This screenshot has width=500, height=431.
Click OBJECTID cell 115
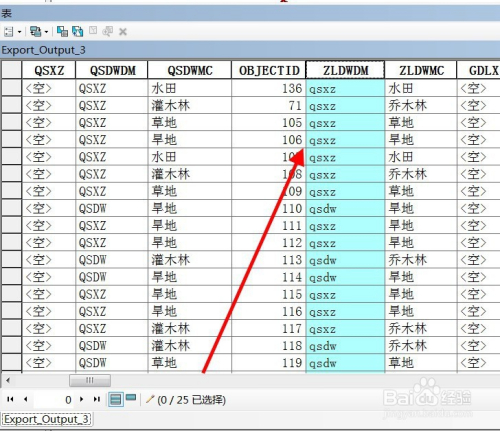point(269,294)
